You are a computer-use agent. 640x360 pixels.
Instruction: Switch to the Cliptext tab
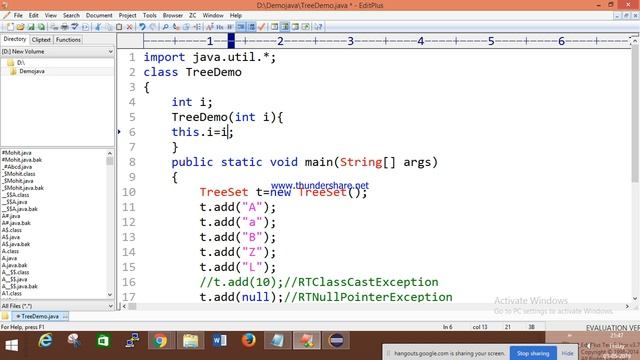tap(41, 40)
